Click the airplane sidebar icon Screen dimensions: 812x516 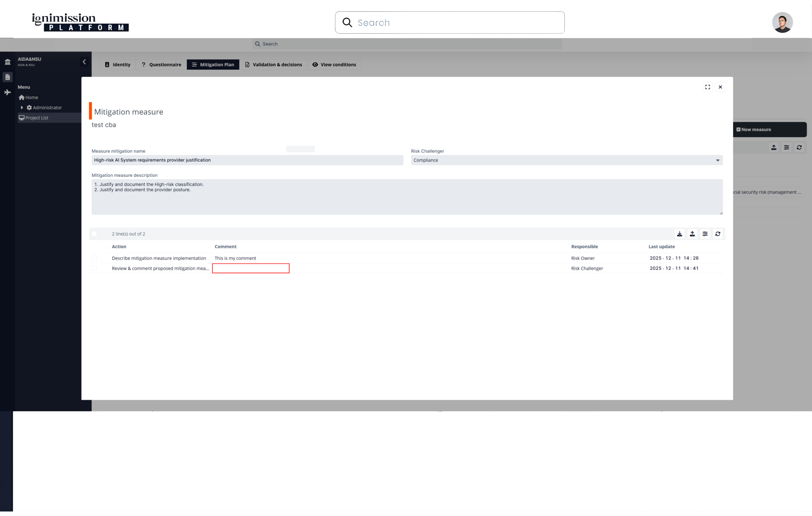7,92
